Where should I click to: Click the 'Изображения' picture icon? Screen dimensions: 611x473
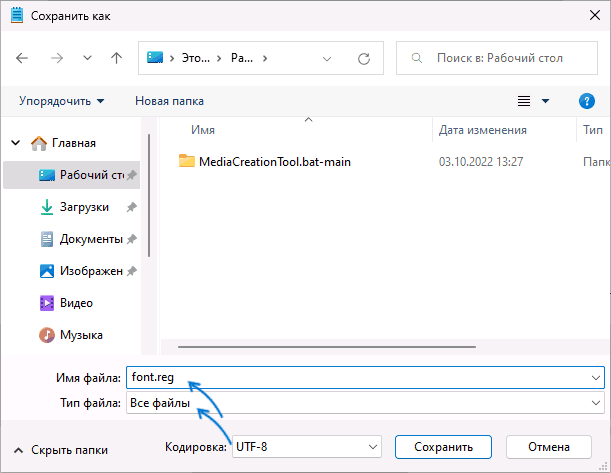tap(47, 271)
